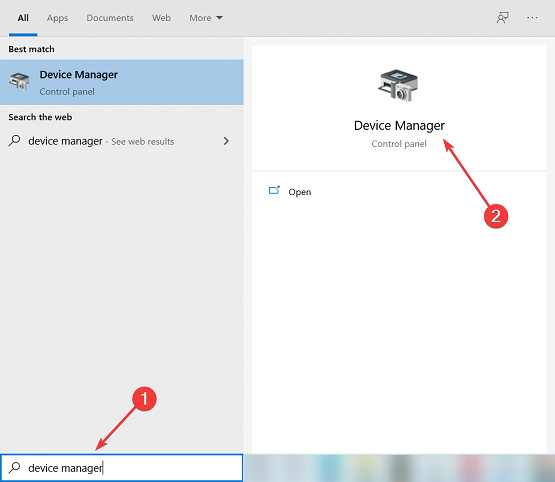Open the three-dots options menu
The width and height of the screenshot is (555, 482).
point(532,17)
